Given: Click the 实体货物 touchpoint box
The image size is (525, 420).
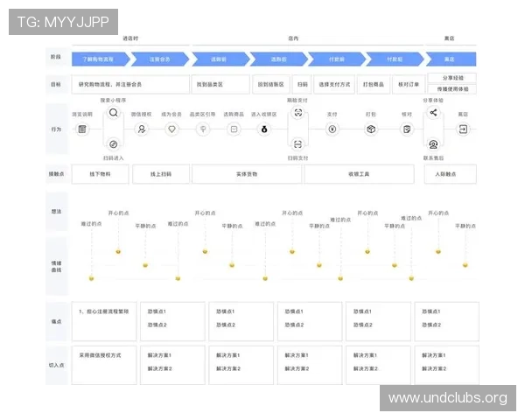Looking at the screenshot, I should [247, 174].
